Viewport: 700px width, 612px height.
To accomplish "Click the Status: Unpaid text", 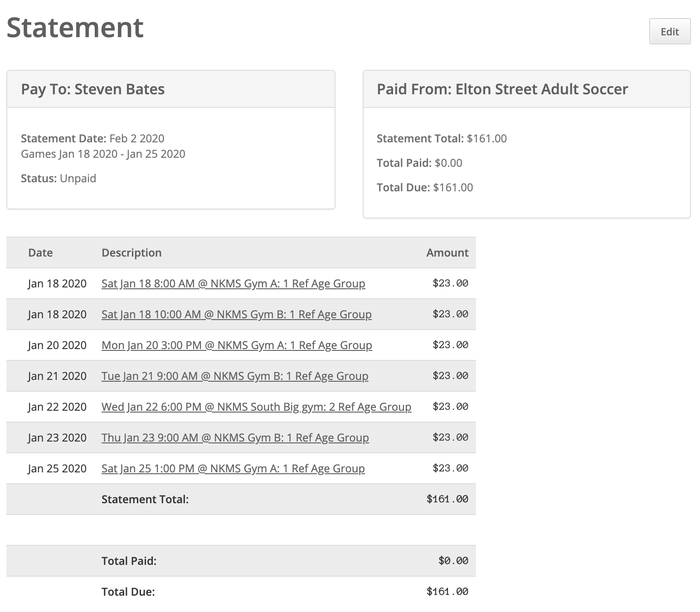I will pos(58,178).
